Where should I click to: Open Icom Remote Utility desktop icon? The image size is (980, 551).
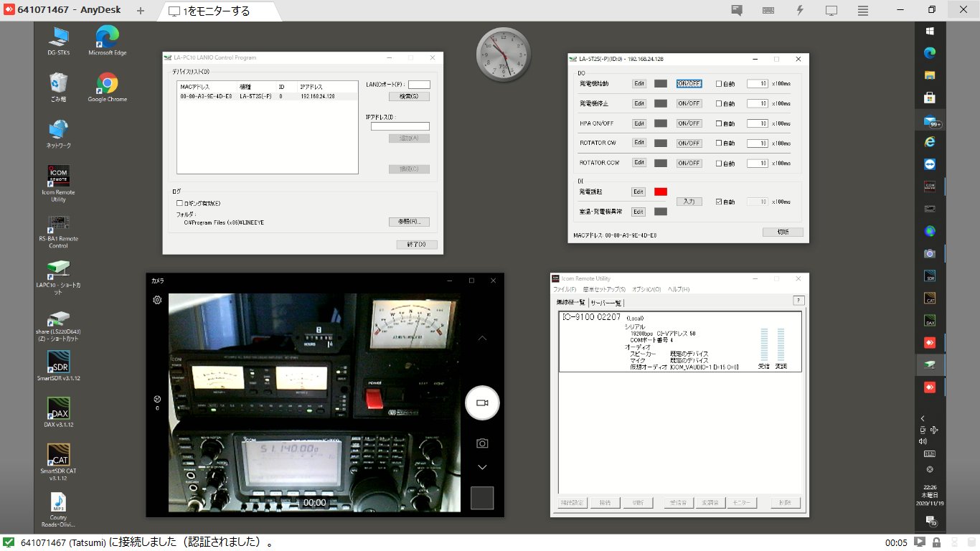click(x=58, y=176)
